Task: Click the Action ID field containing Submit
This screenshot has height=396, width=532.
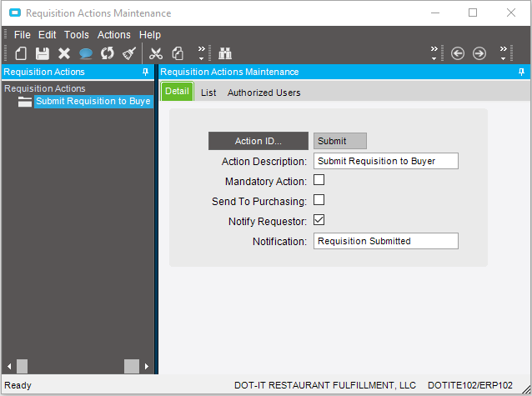Action: (x=340, y=141)
